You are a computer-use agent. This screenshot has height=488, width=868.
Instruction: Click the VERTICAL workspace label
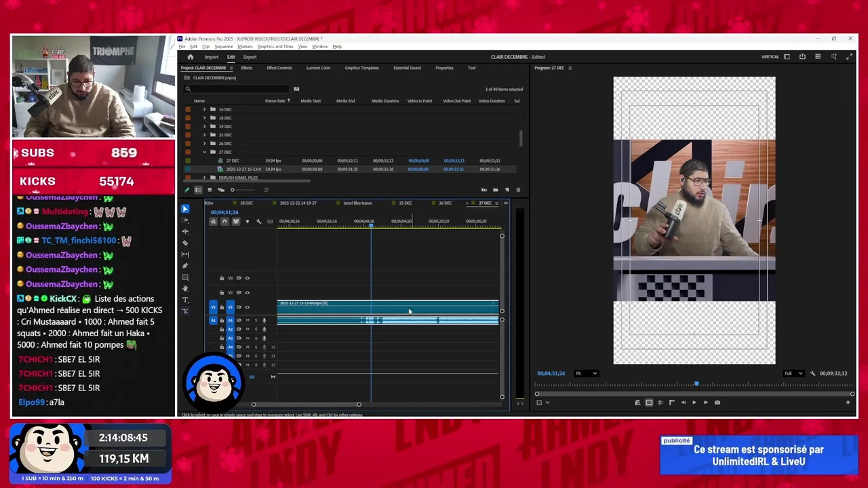770,57
